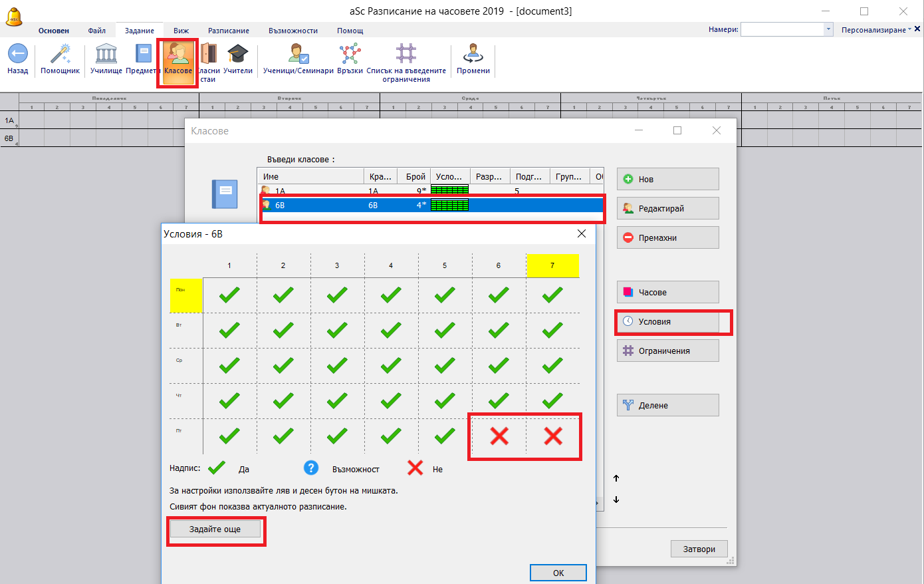Open the Връзки relations icon
Screen dimensions: 924x584
coord(350,55)
